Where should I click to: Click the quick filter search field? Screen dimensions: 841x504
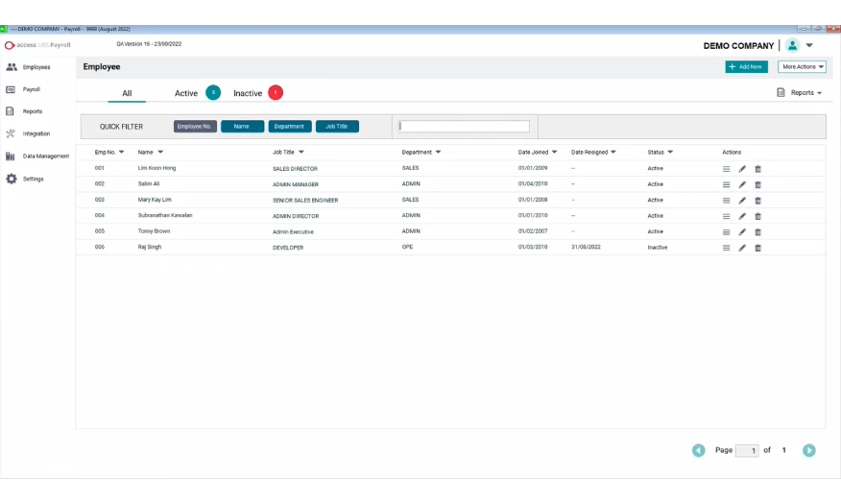pyautogui.click(x=464, y=127)
